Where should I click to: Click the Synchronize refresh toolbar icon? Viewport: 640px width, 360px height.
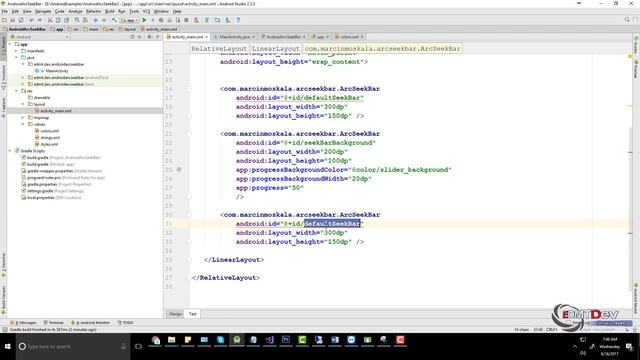(x=21, y=20)
